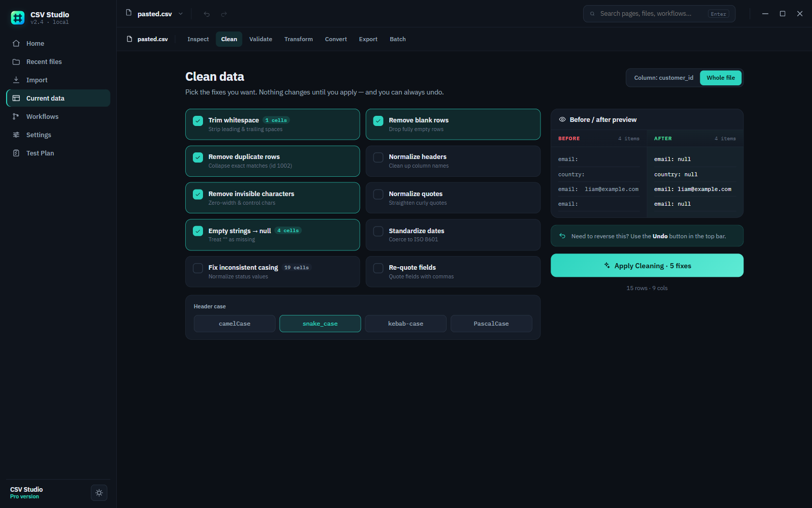Check the Normalize quotes option
The height and width of the screenshot is (508, 812).
coord(378,194)
